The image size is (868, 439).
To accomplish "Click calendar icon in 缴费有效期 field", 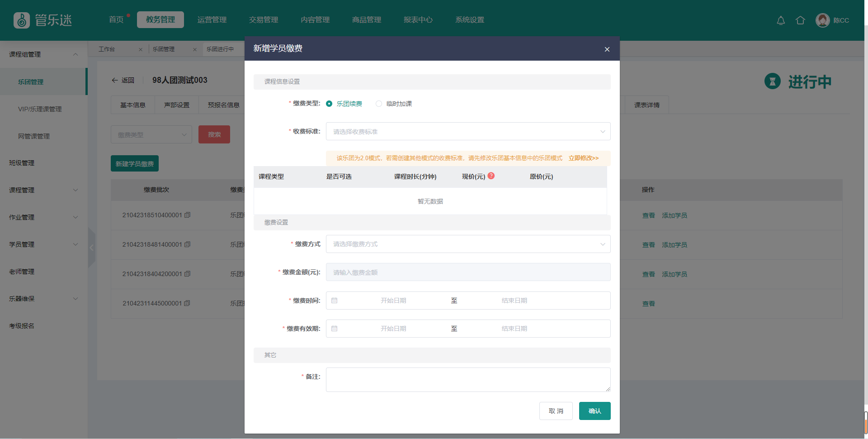I will click(335, 329).
